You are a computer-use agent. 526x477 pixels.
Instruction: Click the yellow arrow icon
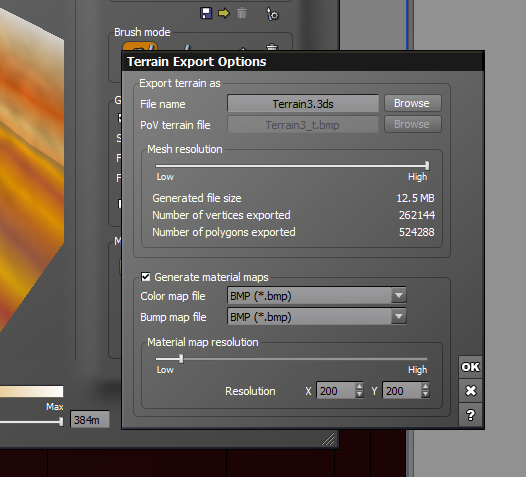tap(224, 13)
